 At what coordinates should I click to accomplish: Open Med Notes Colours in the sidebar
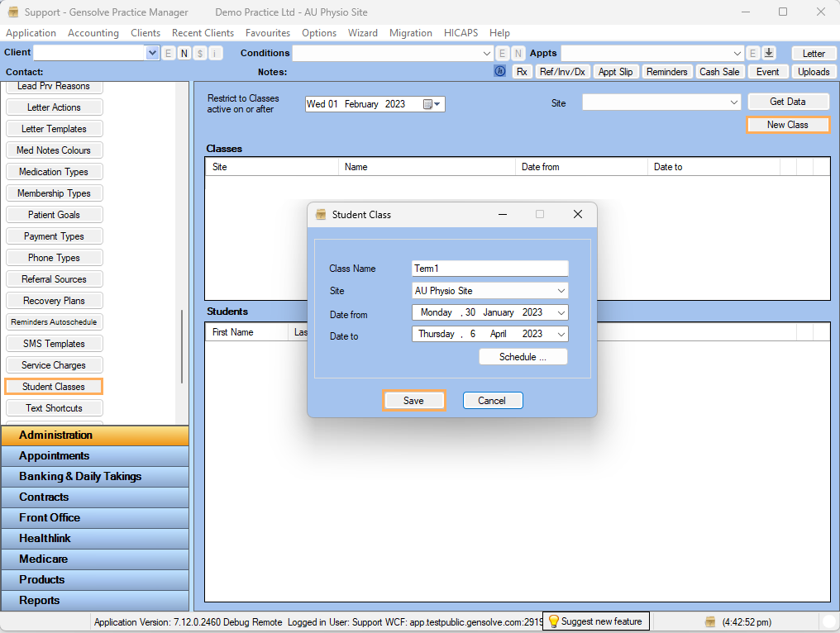click(54, 150)
